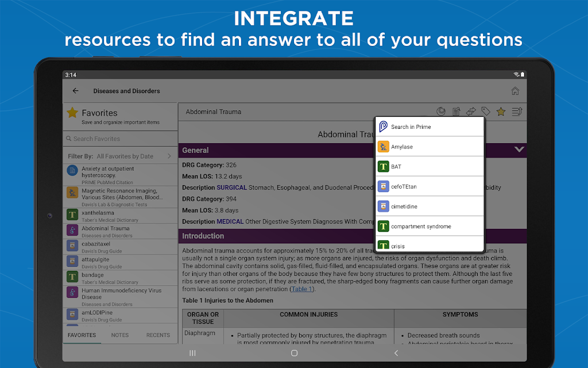Choose Amylase in the cross-link list
The height and width of the screenshot is (368, 588).
(x=430, y=147)
